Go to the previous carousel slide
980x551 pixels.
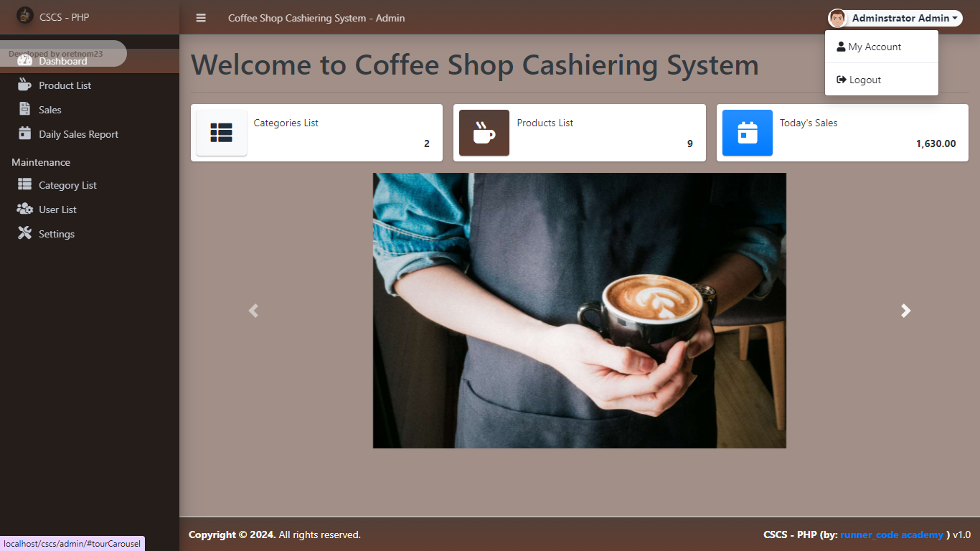coord(253,311)
